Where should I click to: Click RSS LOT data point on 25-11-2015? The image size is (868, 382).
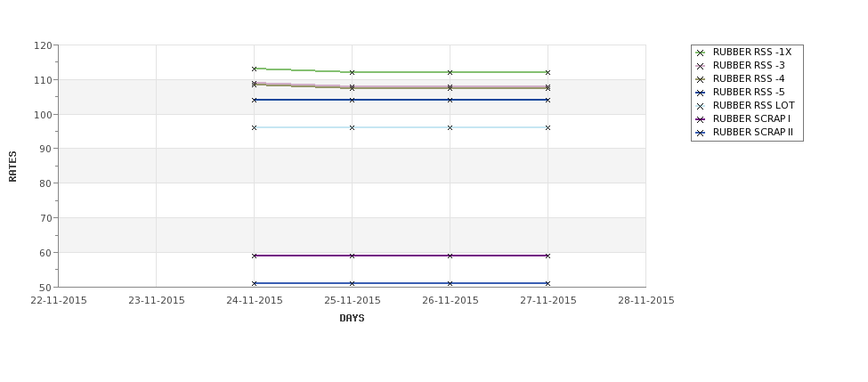pyautogui.click(x=352, y=127)
